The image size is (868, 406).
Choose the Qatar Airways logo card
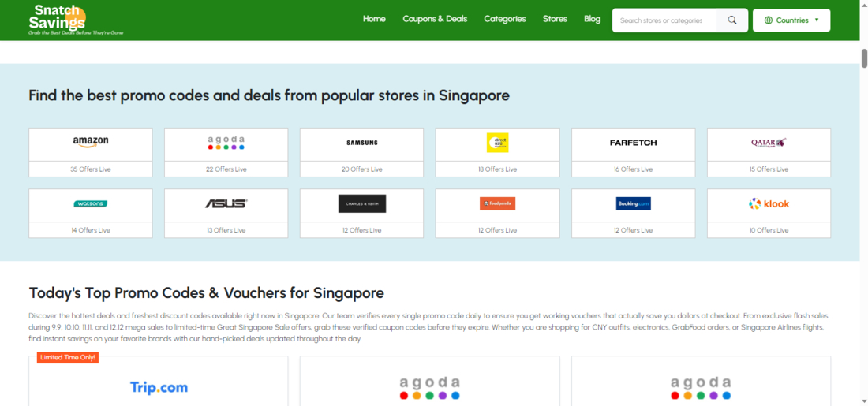769,143
